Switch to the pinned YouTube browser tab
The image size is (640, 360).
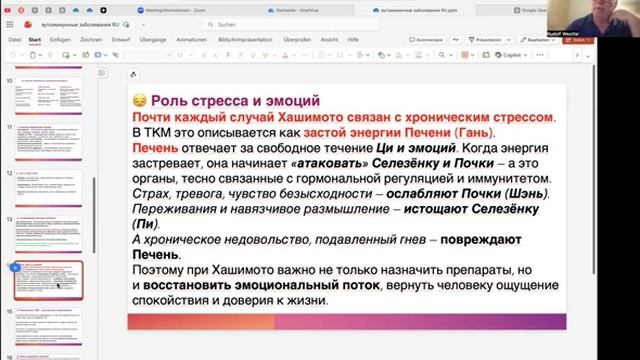pos(7,10)
